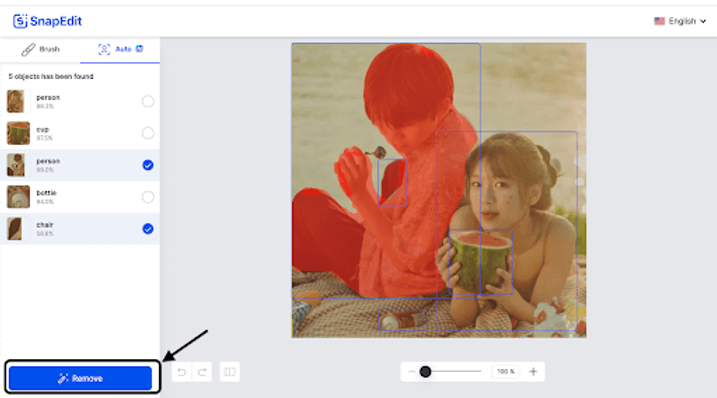Screen dimensions: 717x398
Task: Click the bottle bounding box in image
Action: (402, 320)
